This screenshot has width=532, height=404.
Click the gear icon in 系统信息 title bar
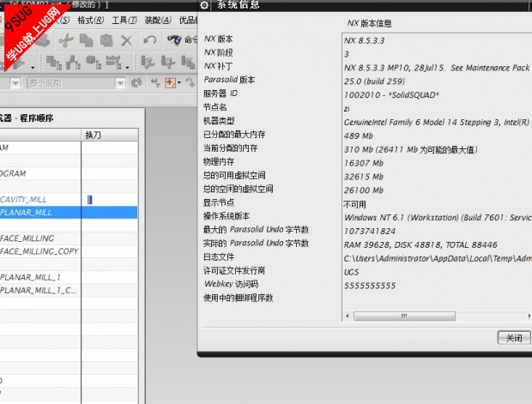204,5
